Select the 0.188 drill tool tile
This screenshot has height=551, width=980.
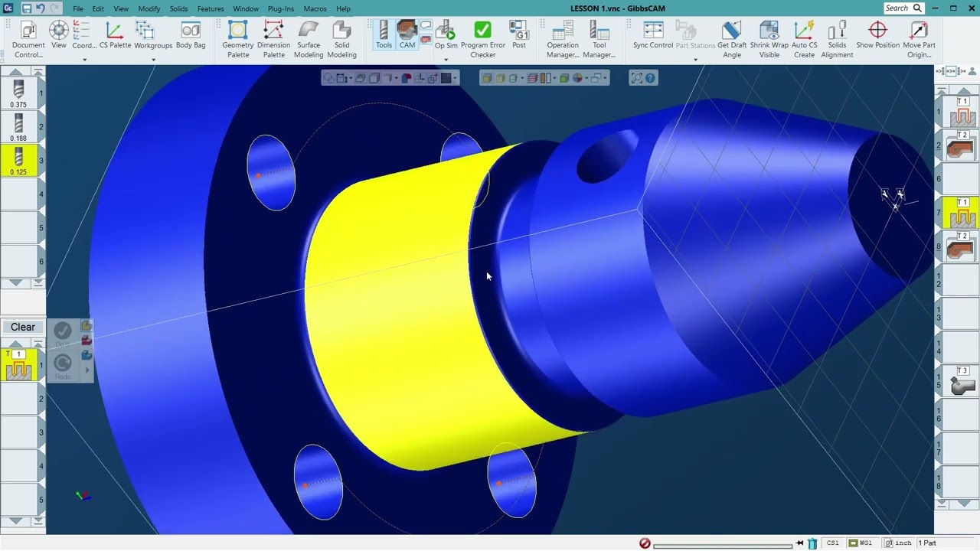(x=18, y=127)
